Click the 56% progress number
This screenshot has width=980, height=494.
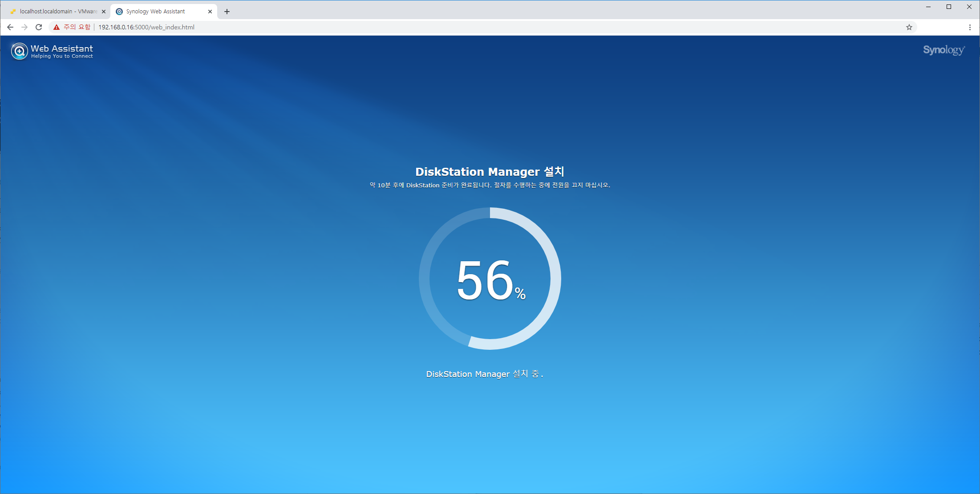pyautogui.click(x=485, y=280)
